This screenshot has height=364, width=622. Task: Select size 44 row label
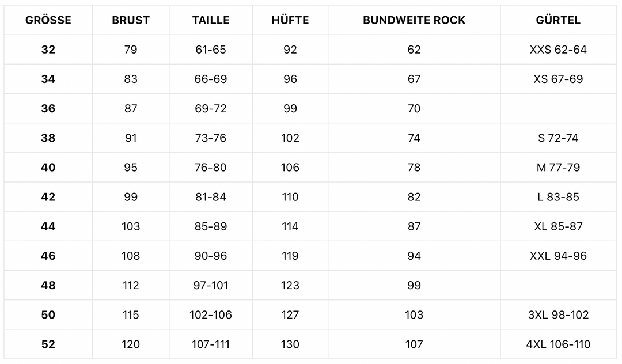point(48,226)
